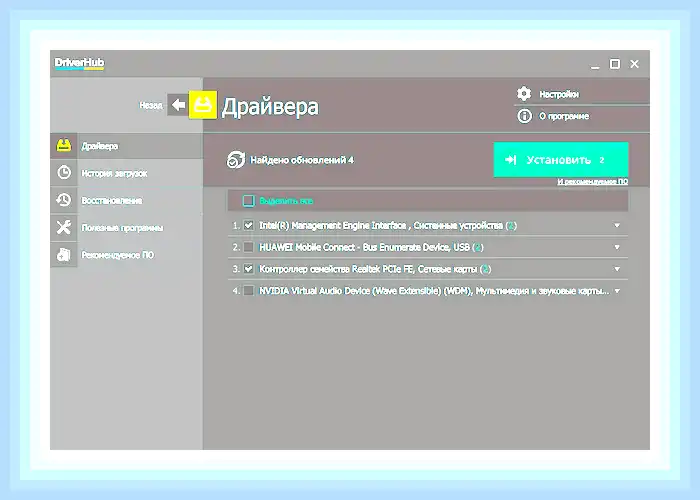The image size is (700, 500).
Task: Open О программе
Action: tap(564, 116)
